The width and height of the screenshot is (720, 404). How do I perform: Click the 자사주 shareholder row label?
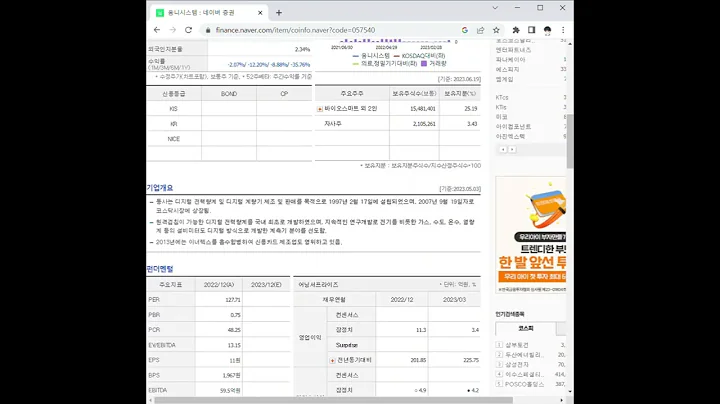pos(333,124)
